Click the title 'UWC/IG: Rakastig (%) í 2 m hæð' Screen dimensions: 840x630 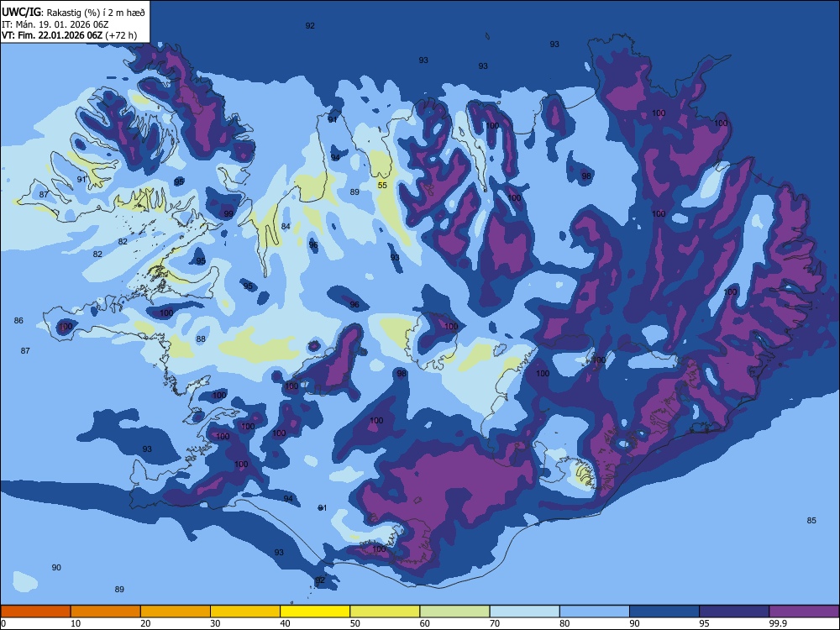[73, 12]
